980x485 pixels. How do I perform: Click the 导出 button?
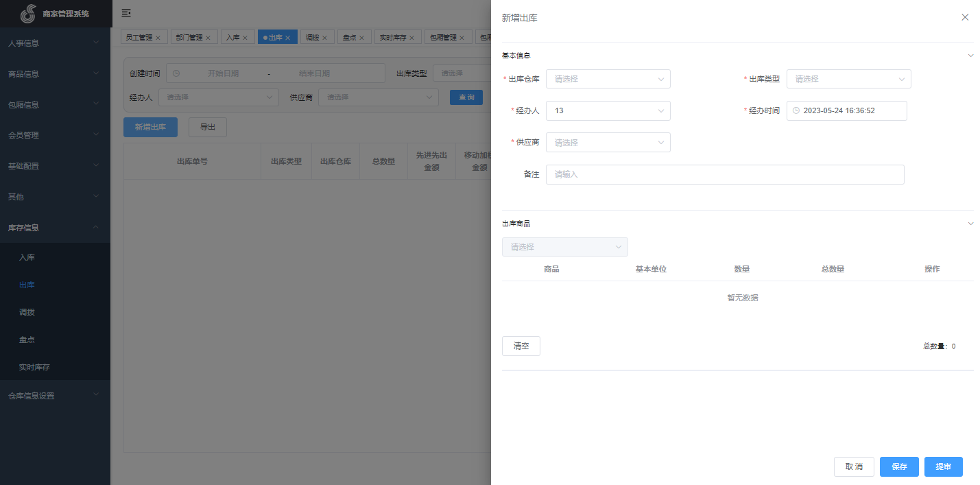208,127
